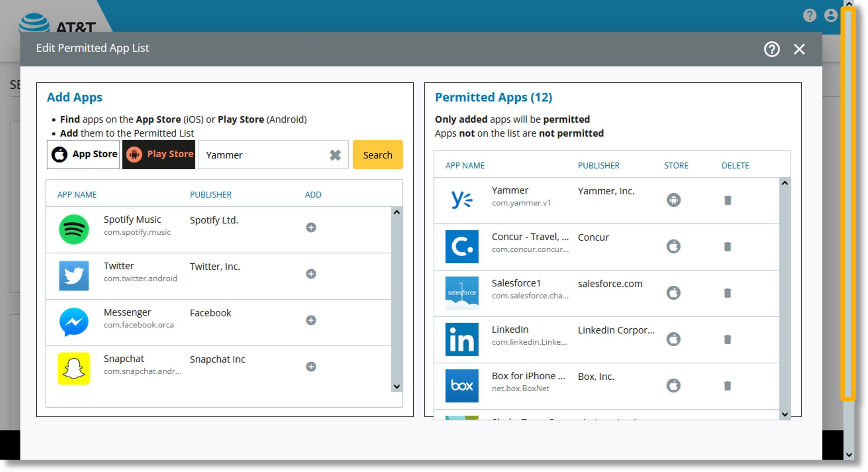Image resolution: width=868 pixels, height=472 pixels.
Task: Select Yammer, Inc. publisher text
Action: click(x=606, y=191)
